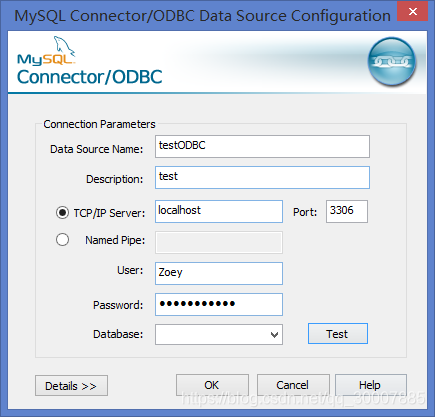435x417 pixels.
Task: Expand the Details >> section
Action: click(71, 386)
